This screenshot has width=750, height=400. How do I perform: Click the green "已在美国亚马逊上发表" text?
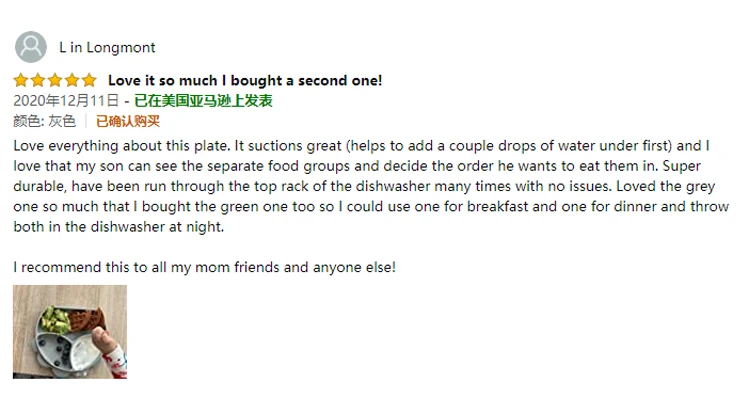point(204,101)
